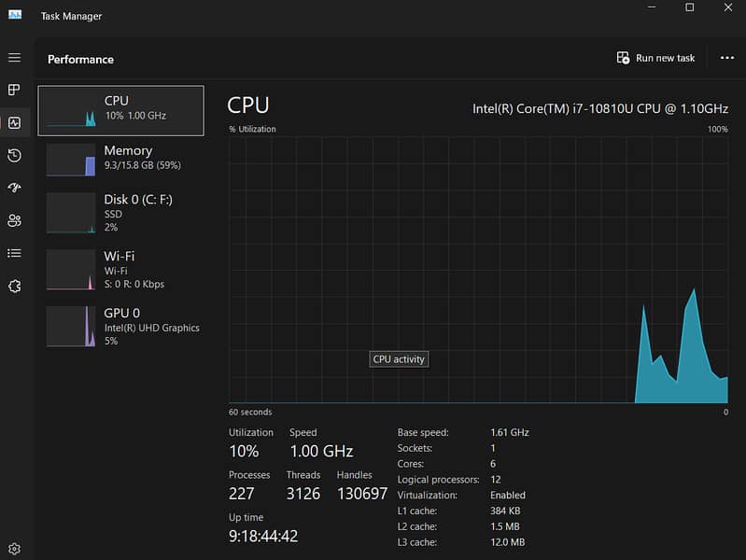Viewport: 746px width, 560px height.
Task: Open Startup apps from the sidebar
Action: coord(14,188)
